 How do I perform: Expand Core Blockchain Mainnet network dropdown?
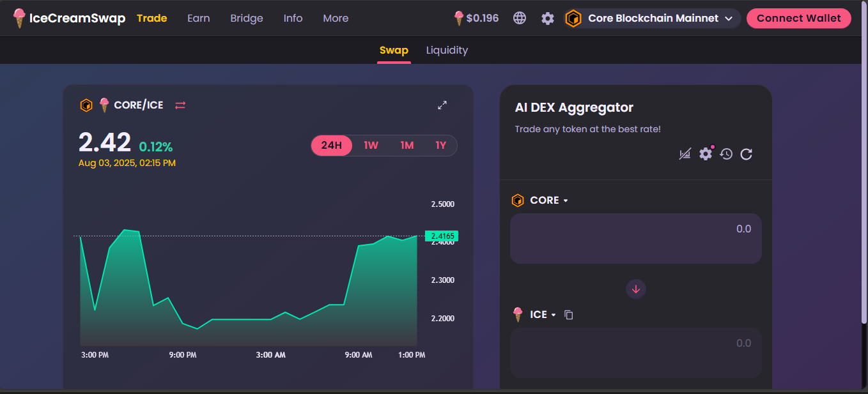click(653, 19)
